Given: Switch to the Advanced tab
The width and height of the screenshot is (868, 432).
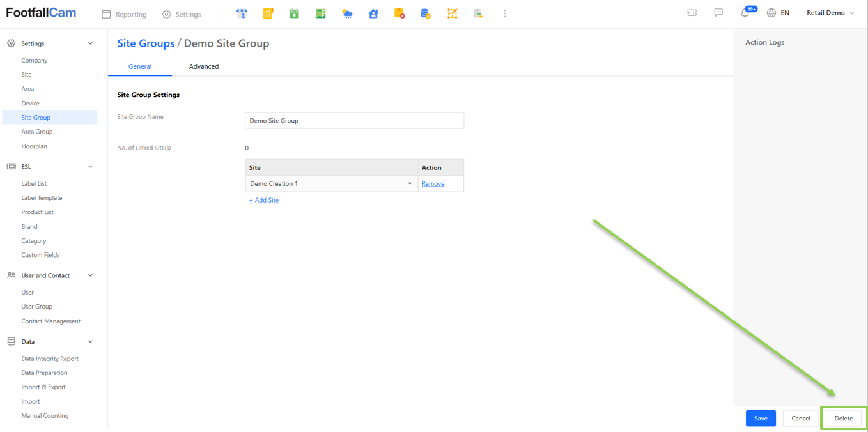Looking at the screenshot, I should (x=204, y=66).
